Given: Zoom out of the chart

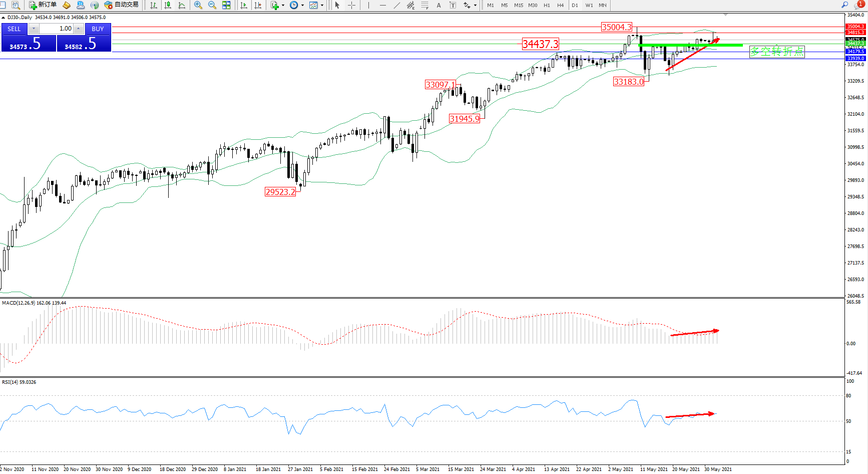Looking at the screenshot, I should pyautogui.click(x=212, y=5).
